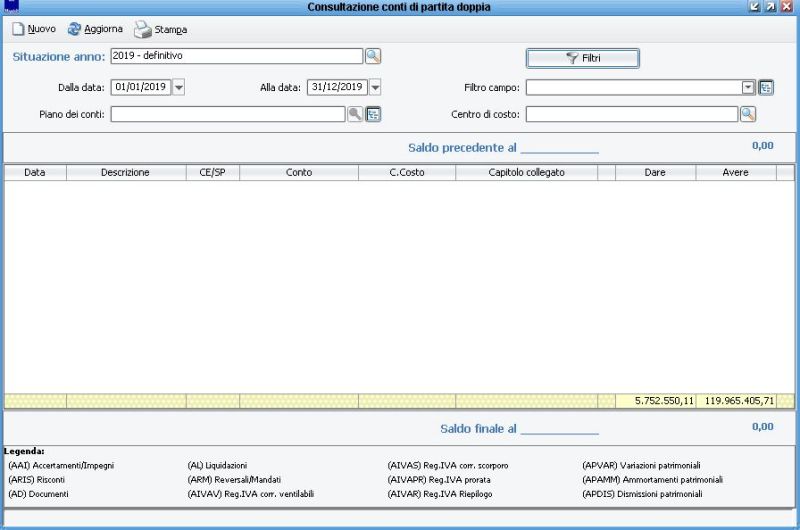Click the Nuovo toolbar button
This screenshot has width=800, height=530.
[x=34, y=29]
